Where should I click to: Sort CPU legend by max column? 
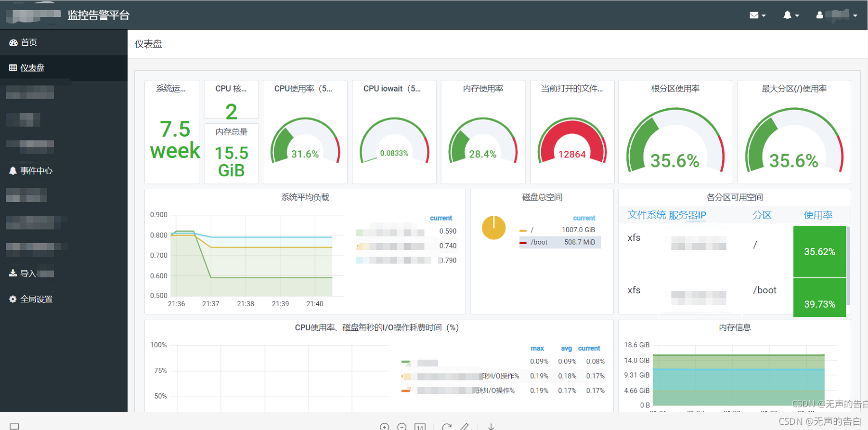tap(537, 348)
